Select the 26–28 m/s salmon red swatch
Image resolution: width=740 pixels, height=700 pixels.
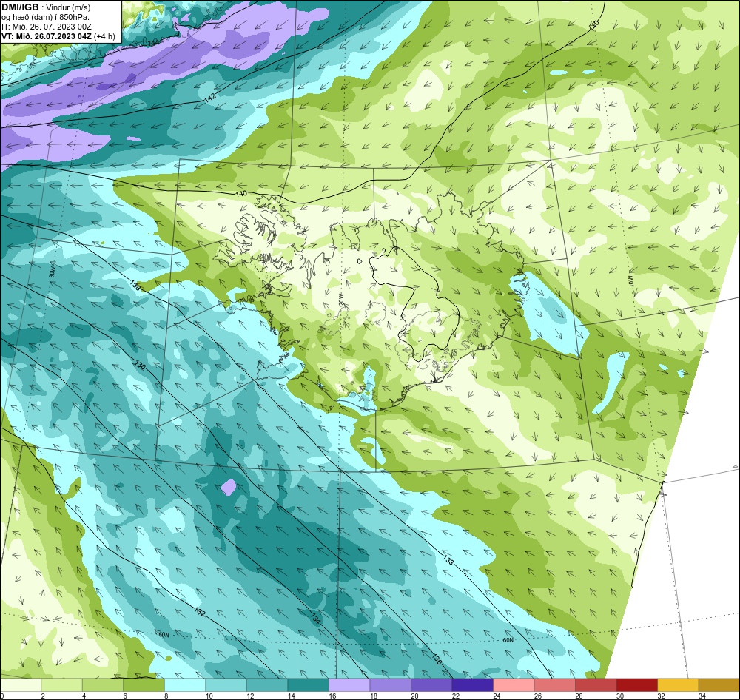[x=554, y=685]
